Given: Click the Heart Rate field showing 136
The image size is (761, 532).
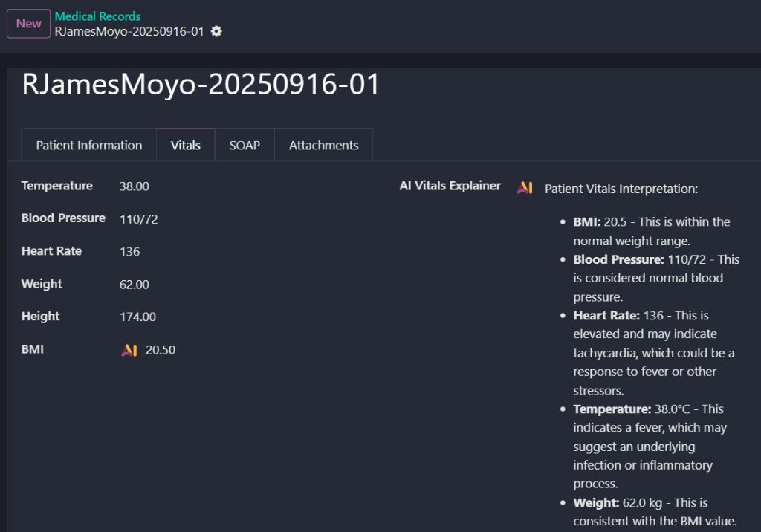Looking at the screenshot, I should pos(129,251).
